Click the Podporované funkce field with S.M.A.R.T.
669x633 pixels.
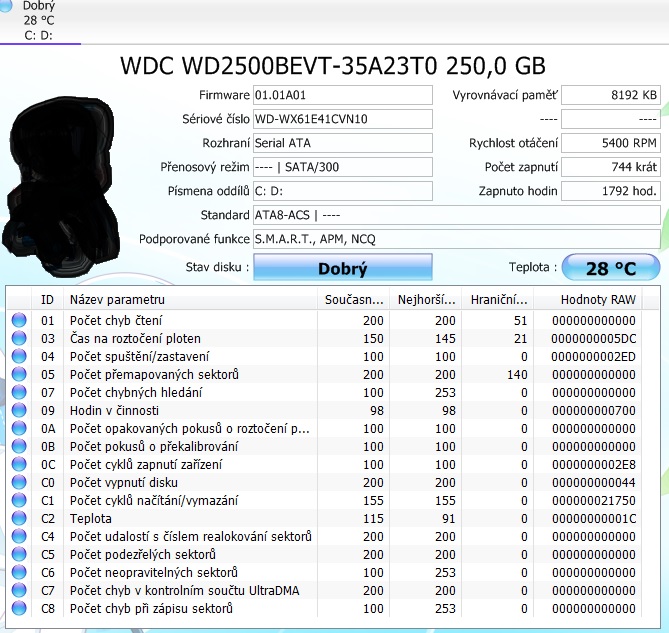click(x=456, y=239)
